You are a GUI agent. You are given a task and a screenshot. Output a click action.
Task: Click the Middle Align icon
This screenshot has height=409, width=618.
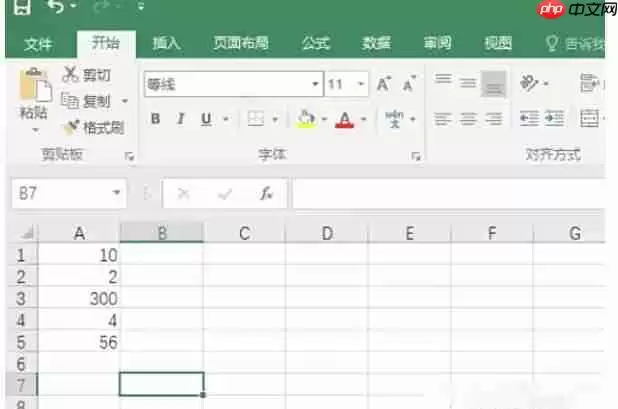click(468, 83)
